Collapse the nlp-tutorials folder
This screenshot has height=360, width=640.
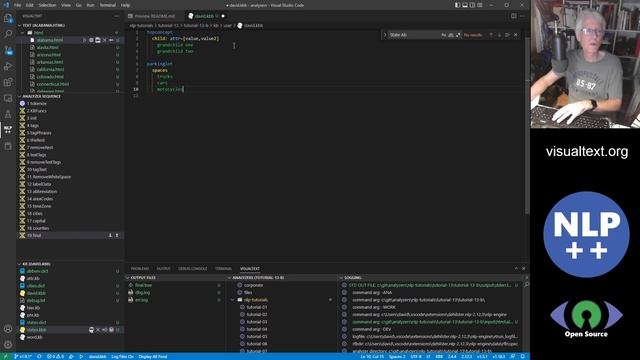tap(233, 300)
